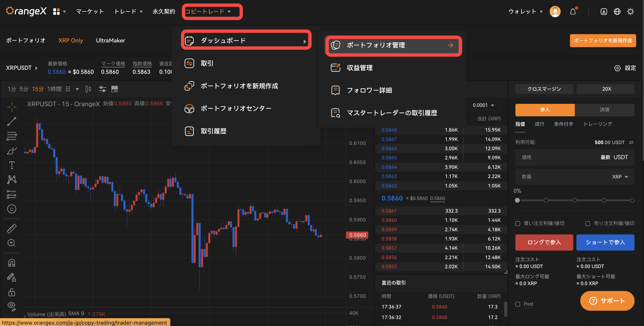Screen dimensions: 644x326
Task: Open the forecasting and measurement tools
Action: pos(12,194)
